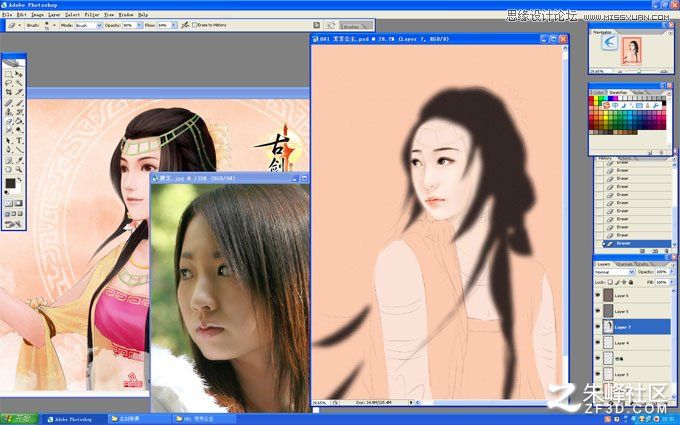
Task: Select the Magic Wand tool
Action: [x=19, y=82]
